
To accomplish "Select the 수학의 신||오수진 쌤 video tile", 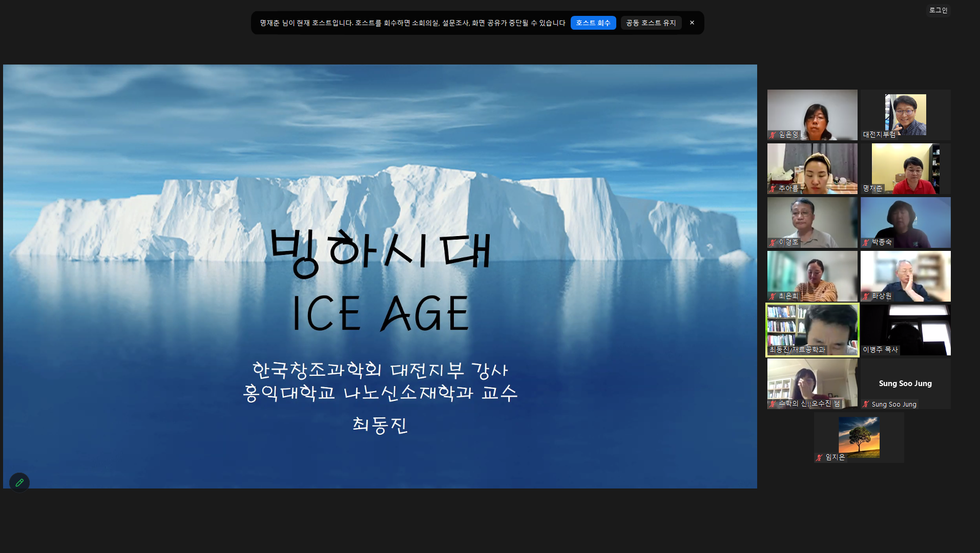I will tap(812, 384).
